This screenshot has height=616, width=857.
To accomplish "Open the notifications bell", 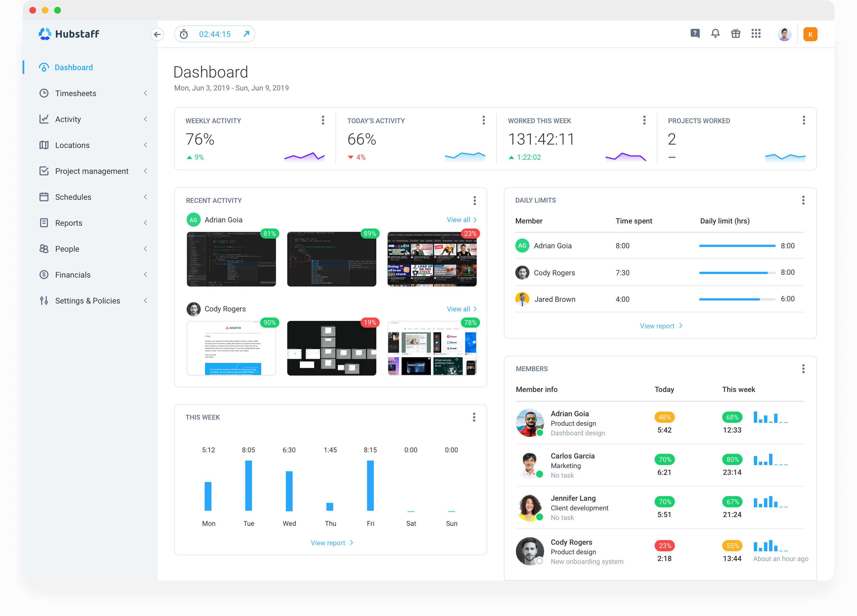I will (x=715, y=34).
